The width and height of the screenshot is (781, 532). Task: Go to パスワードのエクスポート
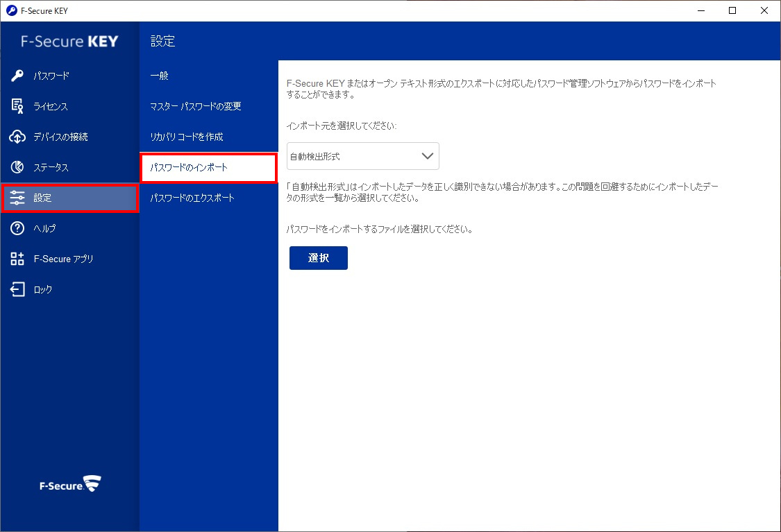tap(192, 198)
